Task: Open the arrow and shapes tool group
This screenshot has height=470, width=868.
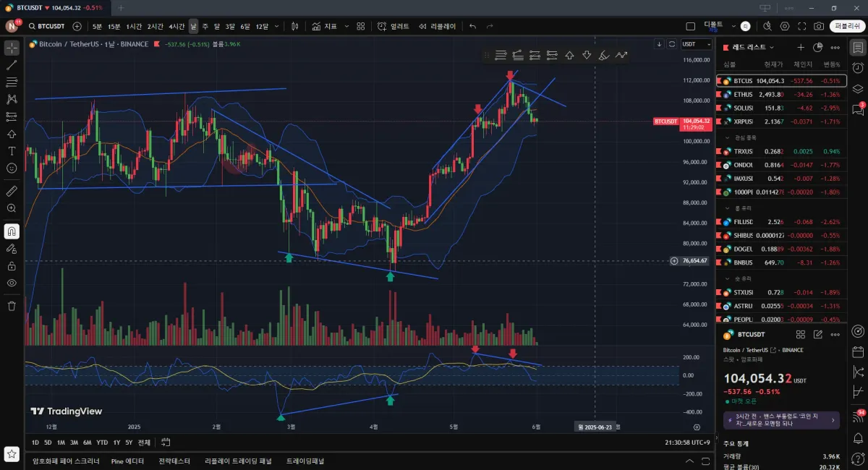Action: 12,134
